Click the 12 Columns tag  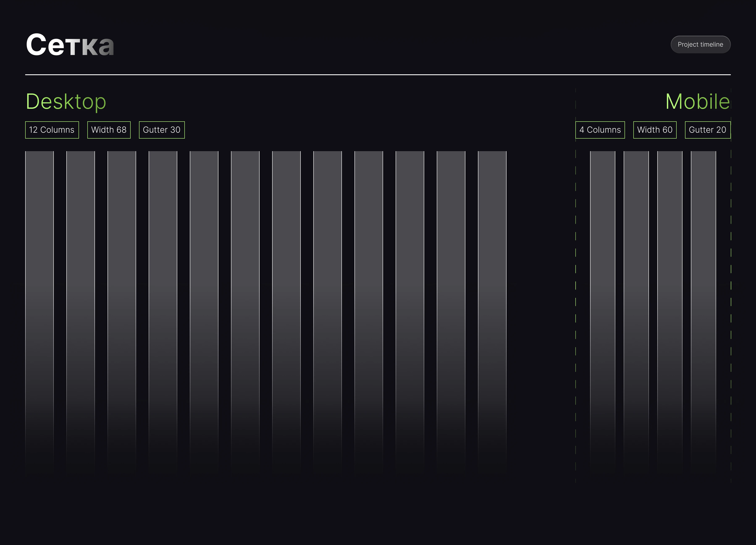(52, 130)
